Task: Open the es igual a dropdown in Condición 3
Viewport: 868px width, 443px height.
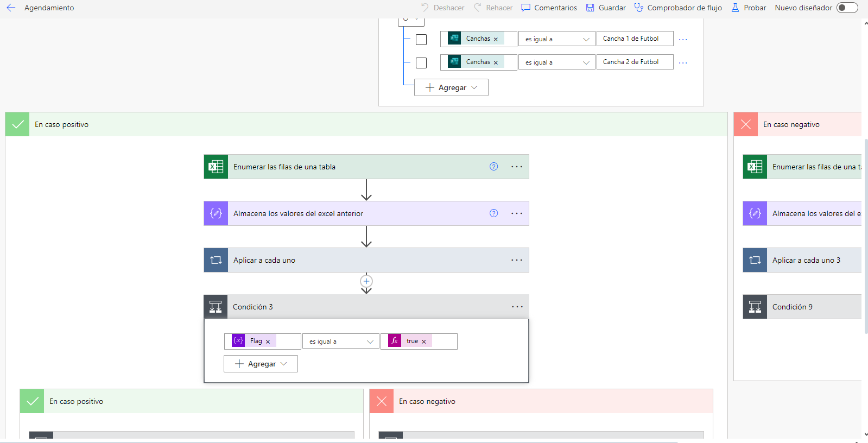Action: tap(341, 341)
